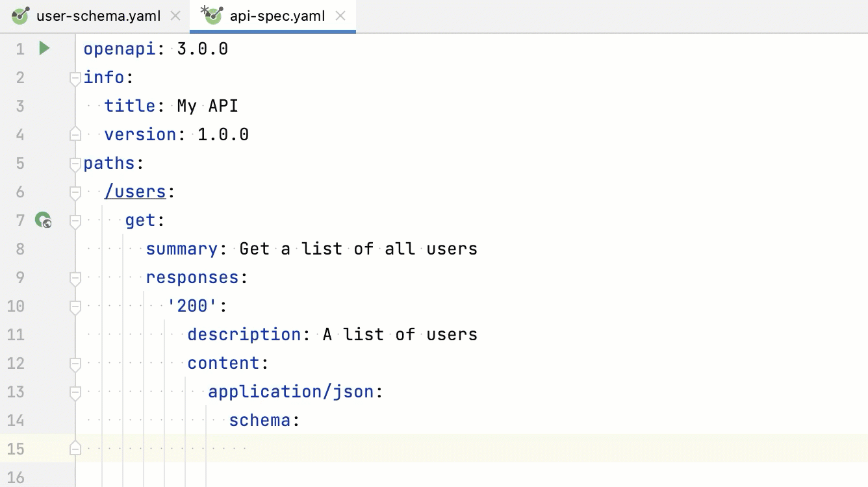
Task: Close the user-schema.yaml tab
Action: point(174,16)
